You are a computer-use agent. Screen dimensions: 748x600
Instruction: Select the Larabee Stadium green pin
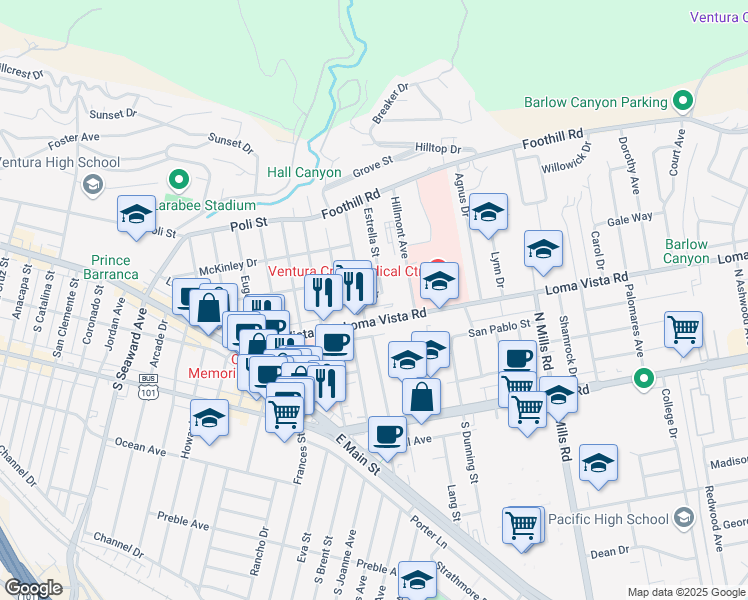(x=179, y=181)
